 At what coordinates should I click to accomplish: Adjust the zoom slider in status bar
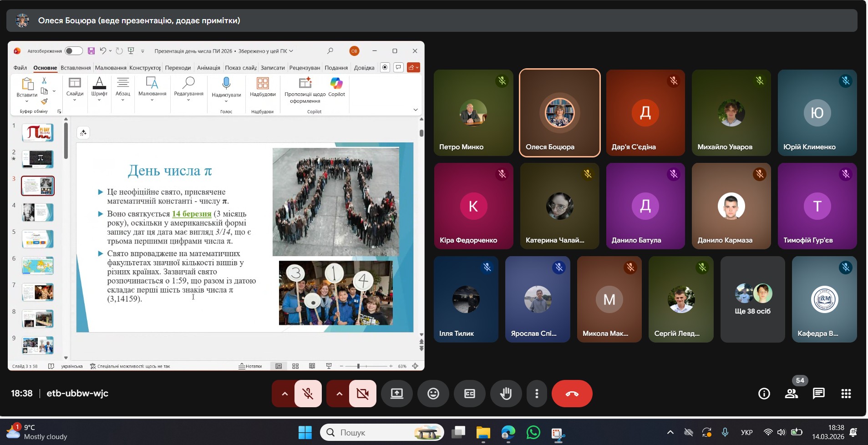pyautogui.click(x=359, y=366)
